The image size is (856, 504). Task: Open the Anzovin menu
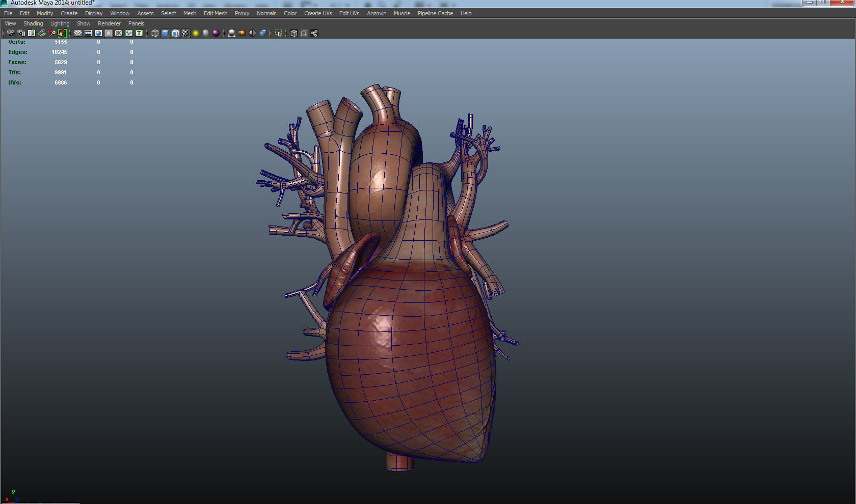pos(377,13)
